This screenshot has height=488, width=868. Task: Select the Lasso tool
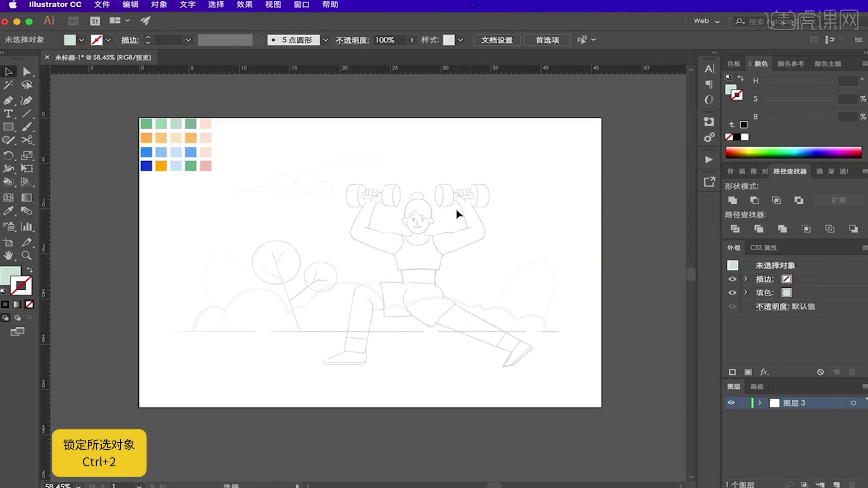point(27,85)
